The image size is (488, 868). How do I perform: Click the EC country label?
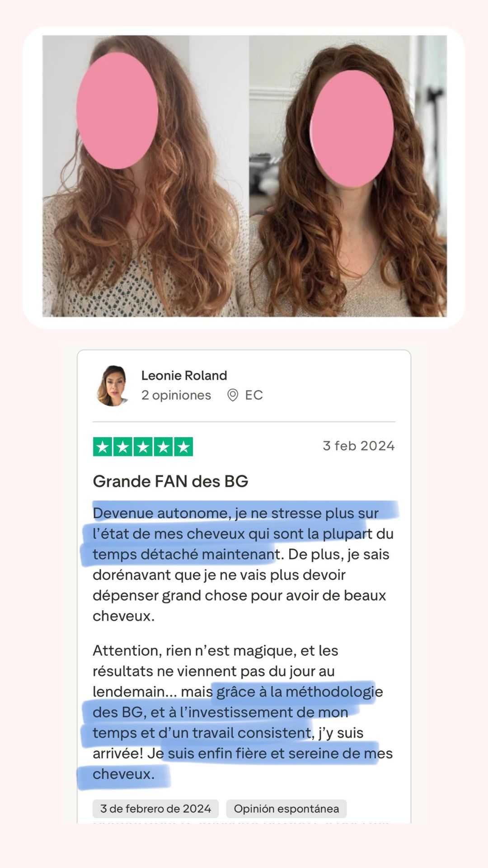[x=253, y=395]
